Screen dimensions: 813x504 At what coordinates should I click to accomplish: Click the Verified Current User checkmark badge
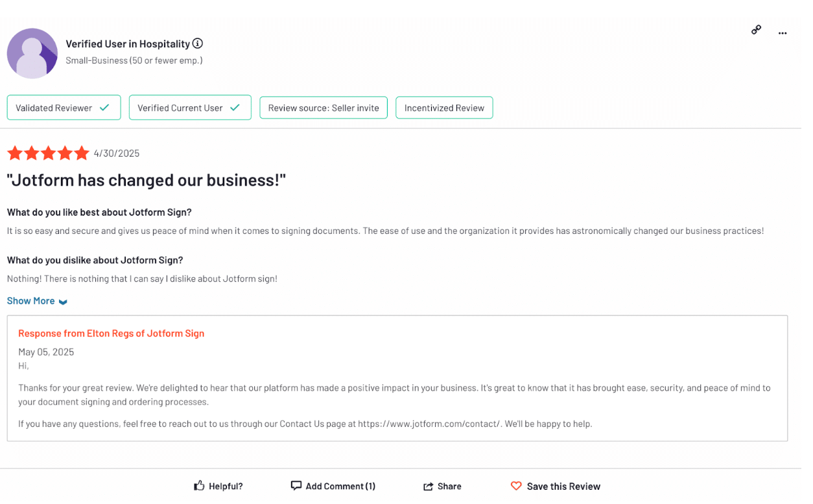click(190, 108)
